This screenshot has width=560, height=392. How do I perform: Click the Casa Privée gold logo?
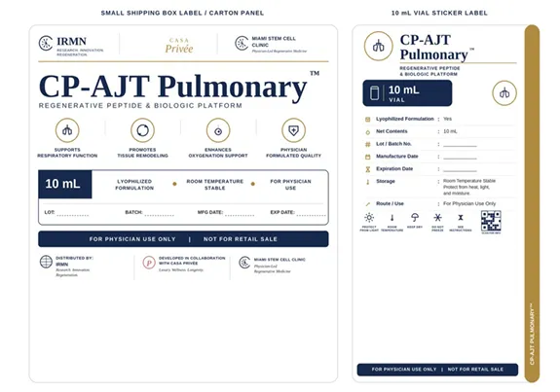click(x=178, y=46)
